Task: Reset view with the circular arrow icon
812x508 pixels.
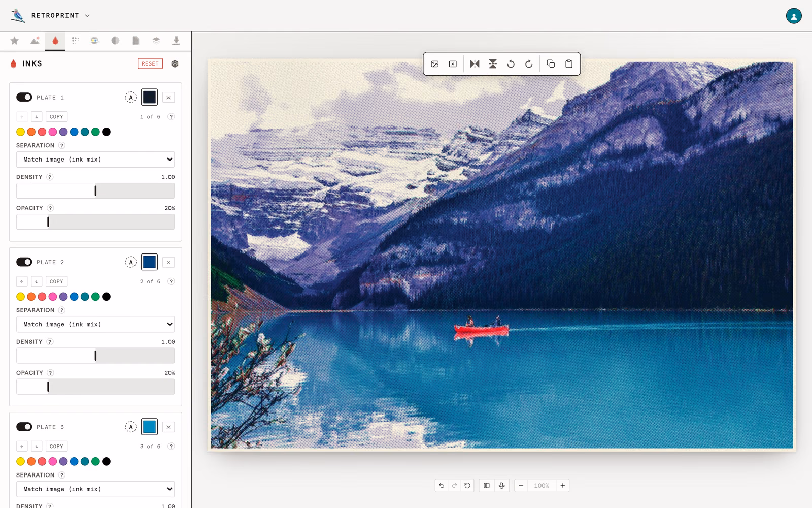Action: pyautogui.click(x=467, y=486)
